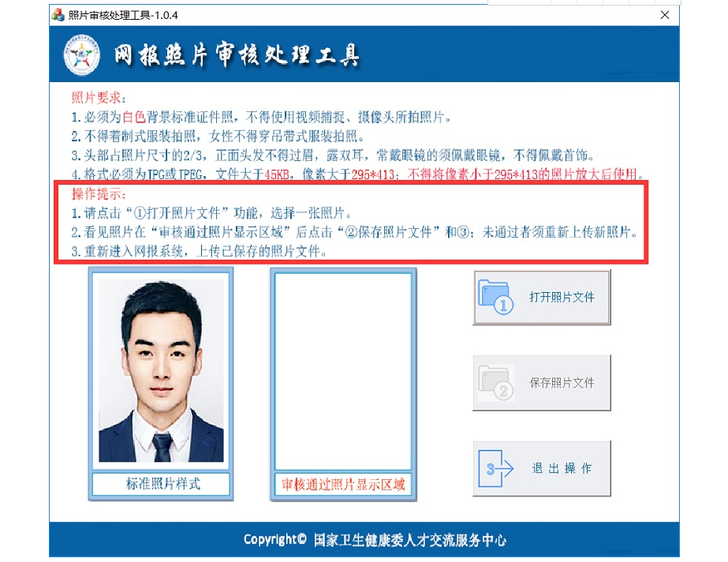The width and height of the screenshot is (728, 562).
Task: Click the 打开照片文件 button
Action: point(542,298)
